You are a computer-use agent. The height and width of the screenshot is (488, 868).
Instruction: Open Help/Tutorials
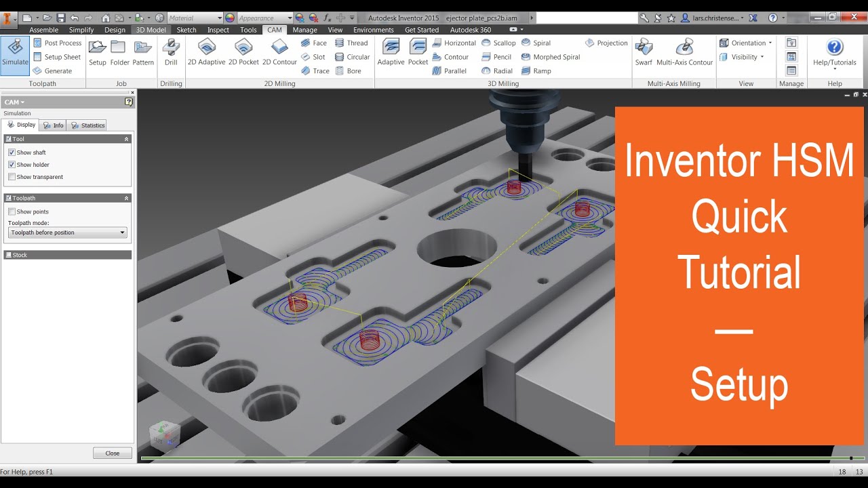pyautogui.click(x=835, y=53)
